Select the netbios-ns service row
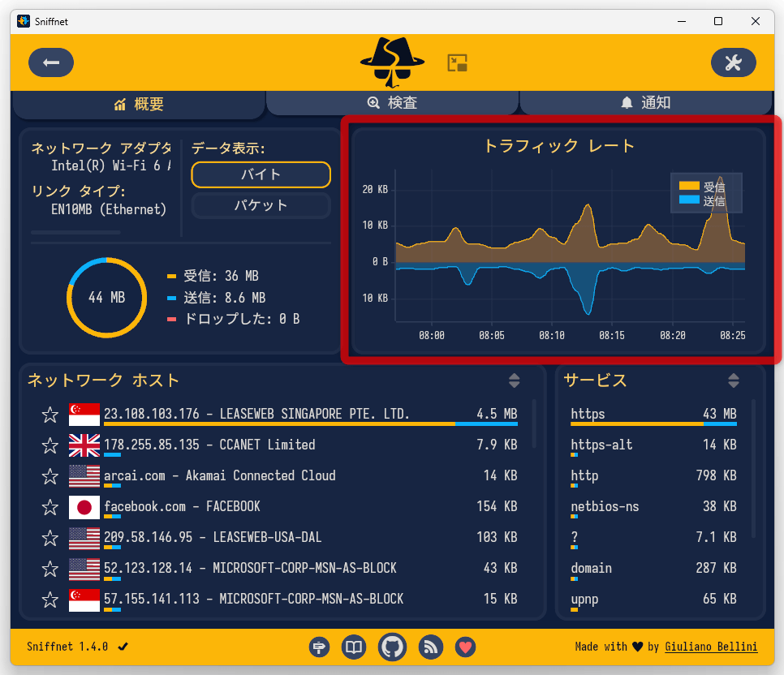The height and width of the screenshot is (675, 784). point(653,507)
